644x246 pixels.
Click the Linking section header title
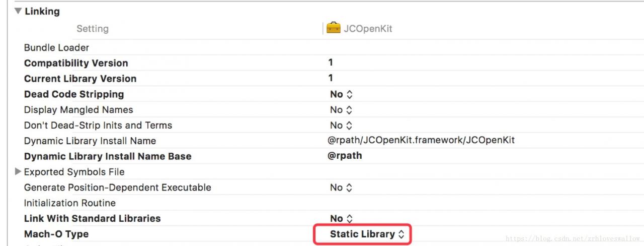pos(42,11)
